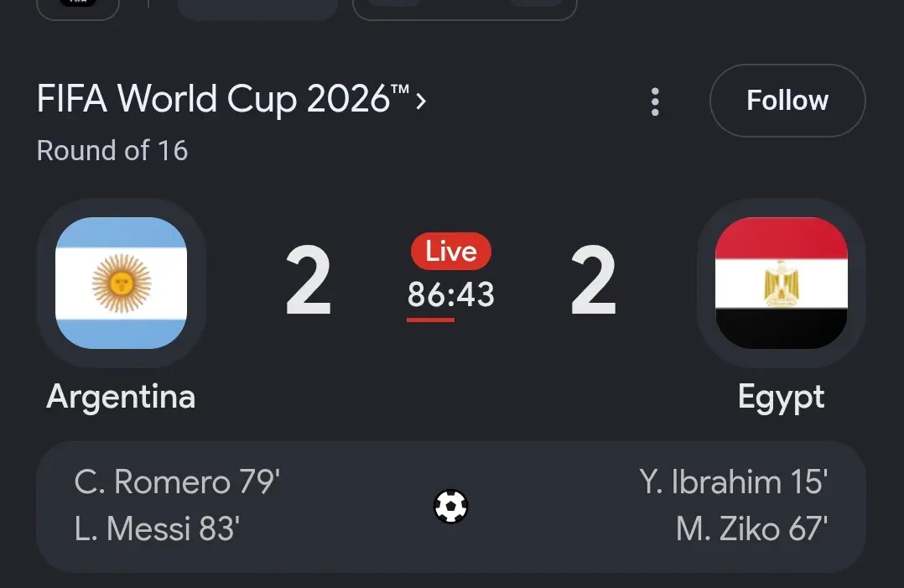Open the Egypt team name
This screenshot has height=588, width=904.
click(782, 398)
